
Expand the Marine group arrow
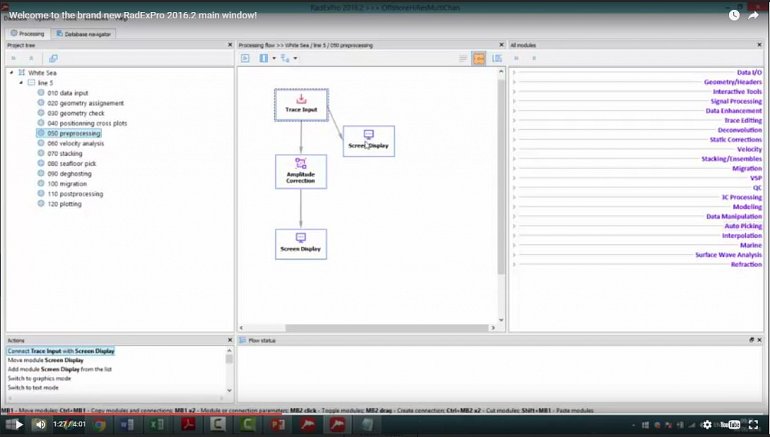(514, 245)
